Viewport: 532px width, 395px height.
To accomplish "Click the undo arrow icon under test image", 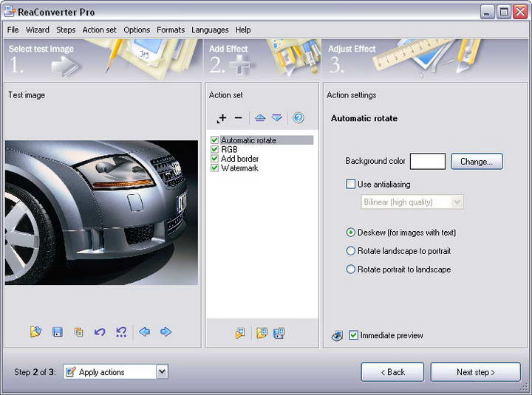I will click(x=100, y=332).
